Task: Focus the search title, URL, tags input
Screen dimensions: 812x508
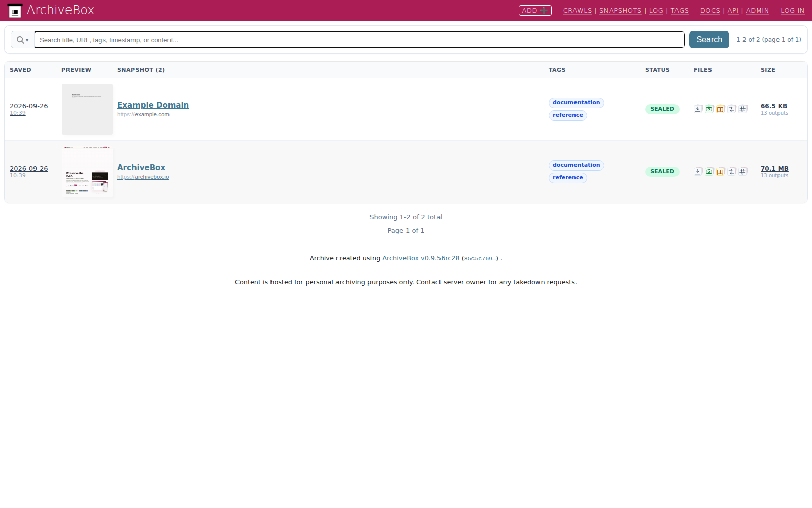Action: tap(359, 40)
